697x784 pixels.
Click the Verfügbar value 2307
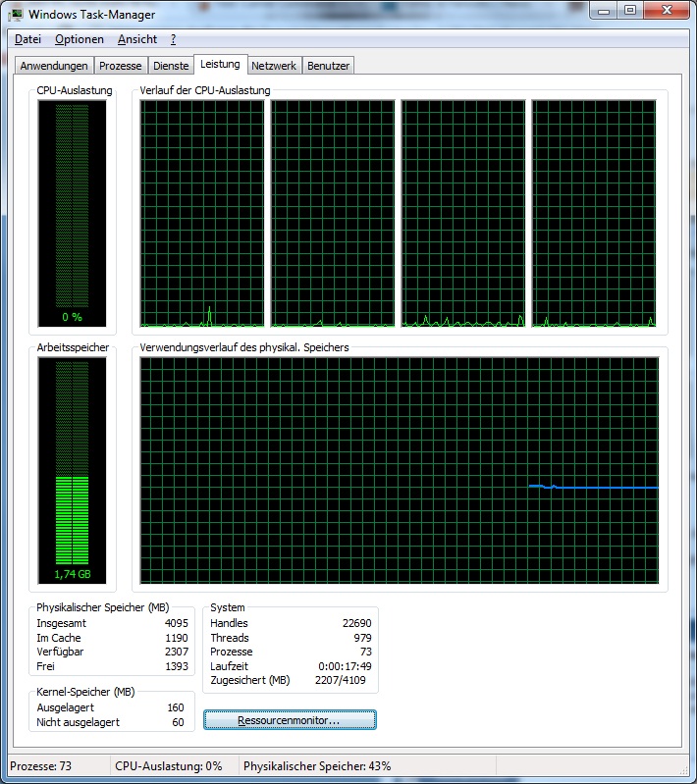click(176, 652)
